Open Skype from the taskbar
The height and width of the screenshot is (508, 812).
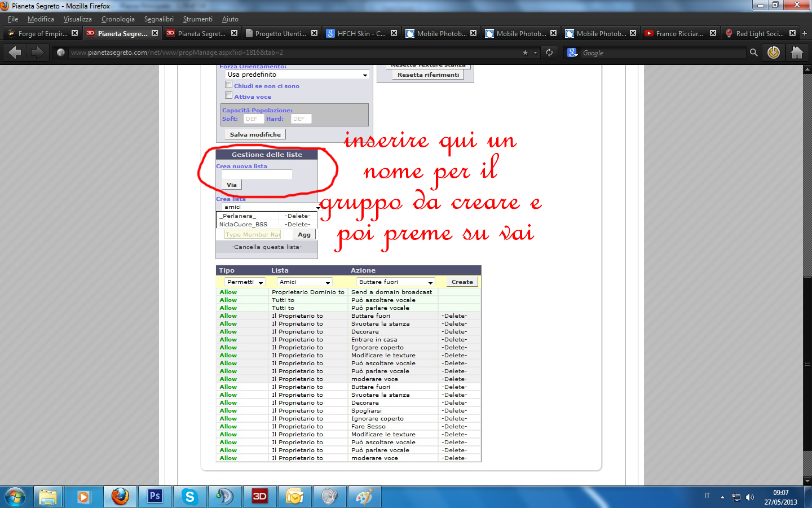(190, 497)
